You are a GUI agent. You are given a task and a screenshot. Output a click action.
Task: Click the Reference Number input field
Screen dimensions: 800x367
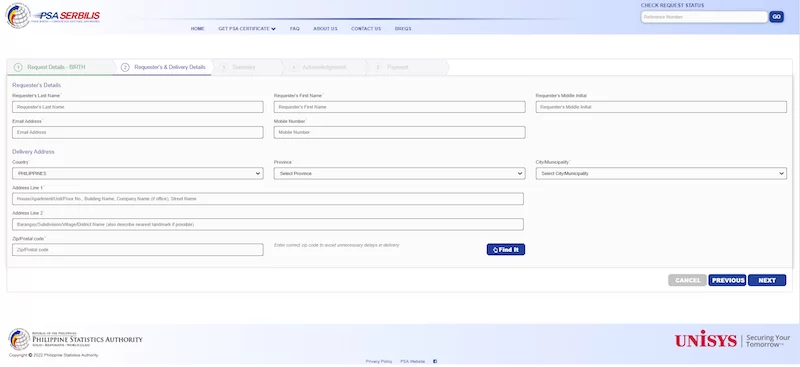pos(704,17)
